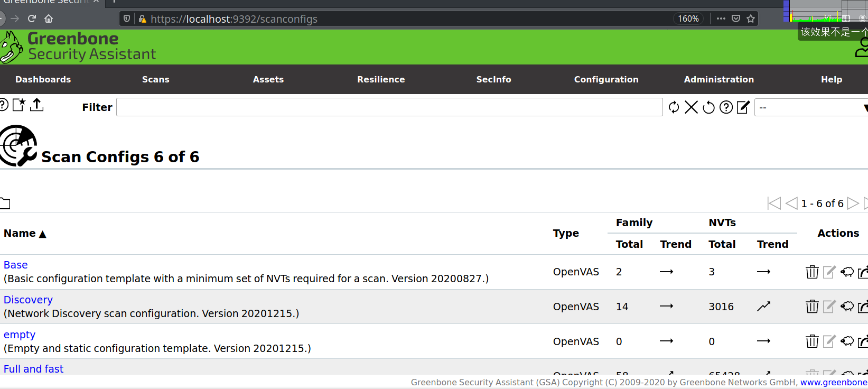This screenshot has width=868, height=389.
Task: Bookmark this page with the star icon
Action: pos(751,18)
